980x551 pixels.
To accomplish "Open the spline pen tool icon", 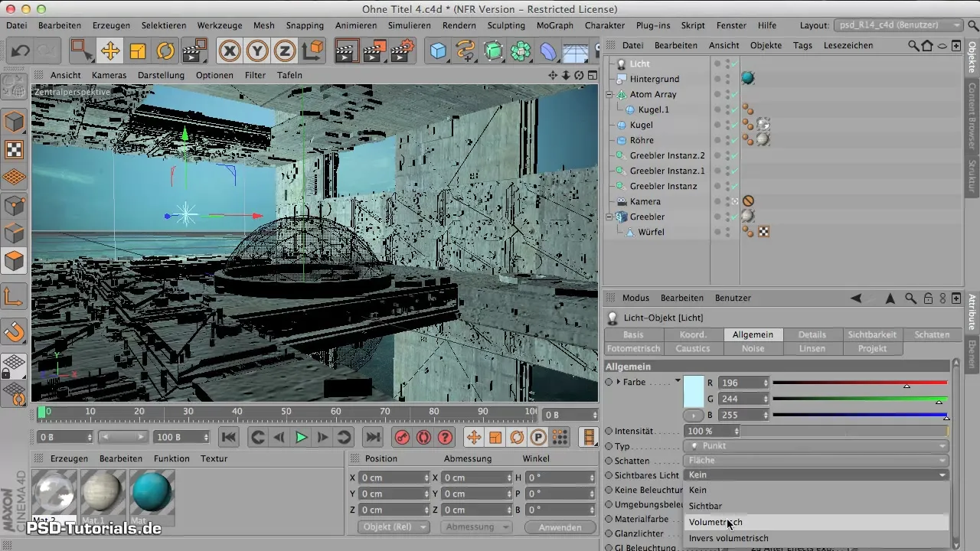I will 465,51.
